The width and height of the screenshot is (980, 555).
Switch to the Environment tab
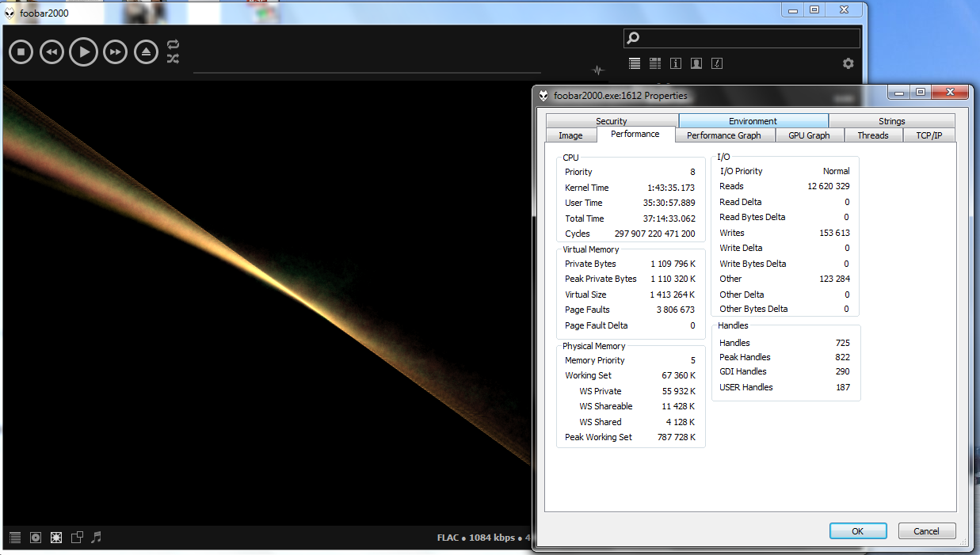pos(753,121)
